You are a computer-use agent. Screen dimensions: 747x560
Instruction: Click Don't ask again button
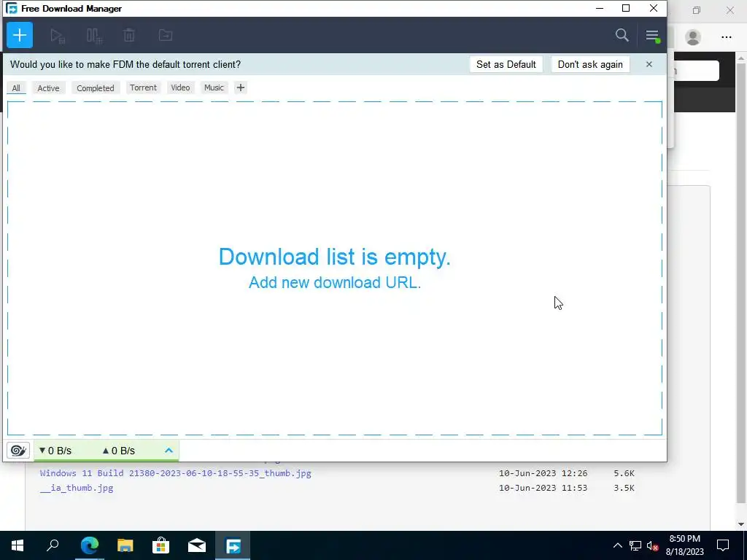pyautogui.click(x=590, y=64)
